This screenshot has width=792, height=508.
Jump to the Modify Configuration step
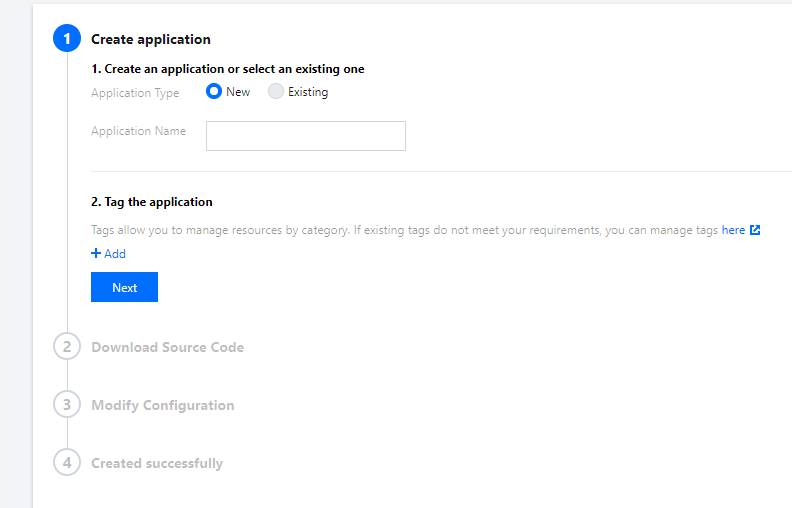162,405
